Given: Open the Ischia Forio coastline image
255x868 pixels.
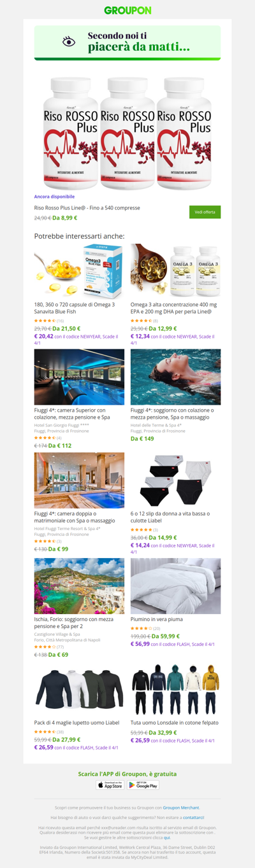Looking at the screenshot, I should (79, 586).
